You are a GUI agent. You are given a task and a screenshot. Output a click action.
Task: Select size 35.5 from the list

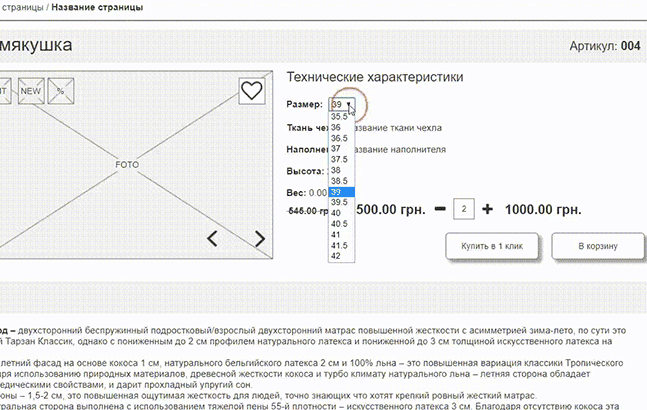pyautogui.click(x=341, y=117)
